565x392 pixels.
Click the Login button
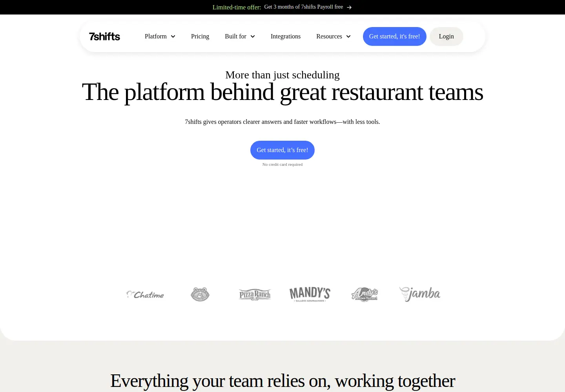coord(447,36)
